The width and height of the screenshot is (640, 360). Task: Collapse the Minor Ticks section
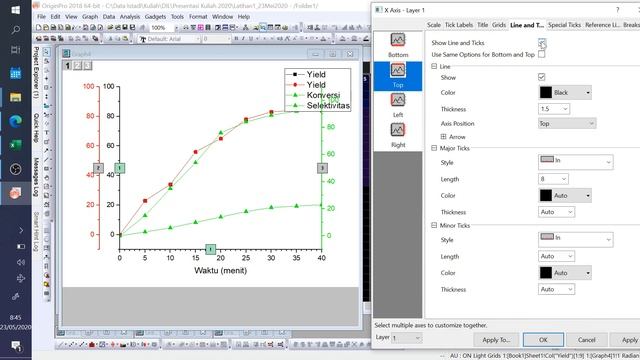434,225
